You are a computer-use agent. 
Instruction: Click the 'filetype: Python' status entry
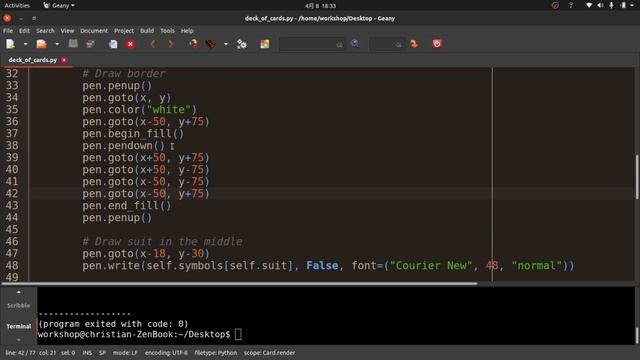(x=216, y=353)
